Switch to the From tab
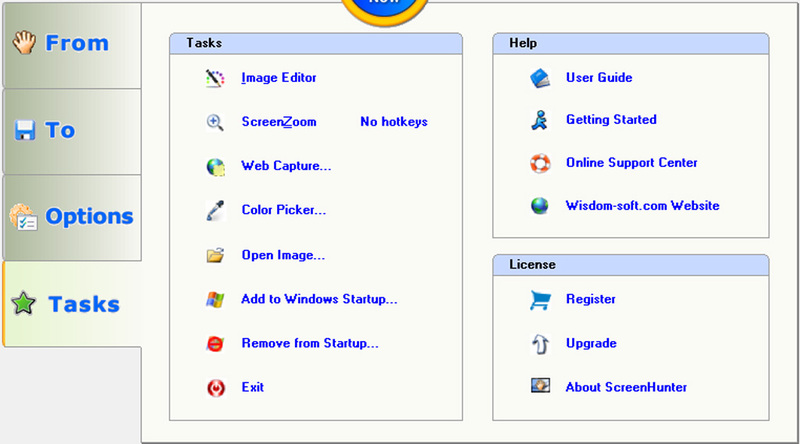This screenshot has width=800, height=444. pos(72,45)
